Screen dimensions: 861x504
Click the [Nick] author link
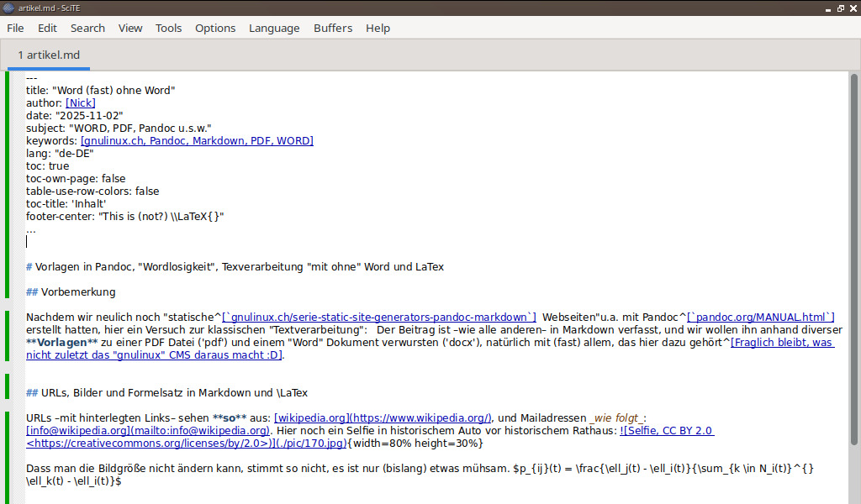(81, 103)
